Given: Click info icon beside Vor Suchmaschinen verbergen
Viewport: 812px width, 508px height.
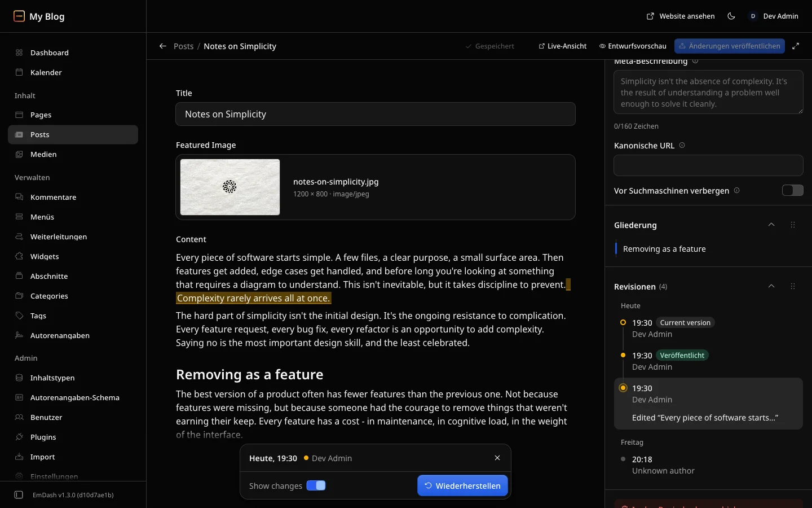Looking at the screenshot, I should coord(737,191).
